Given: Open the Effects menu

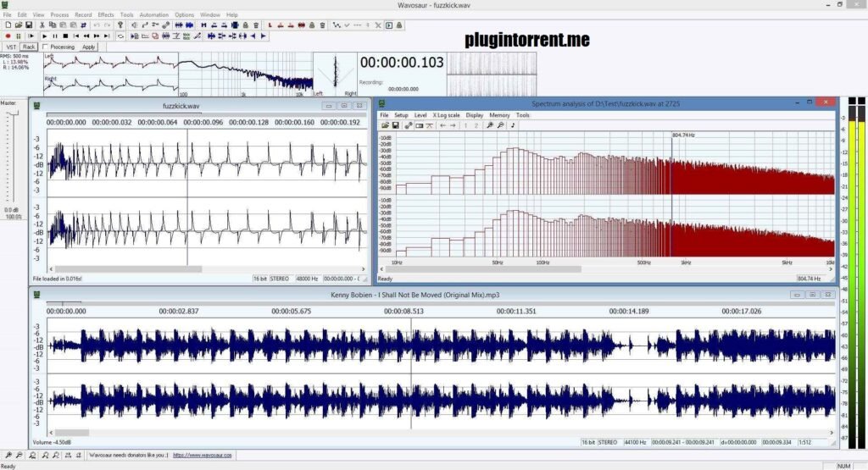Looking at the screenshot, I should point(106,15).
